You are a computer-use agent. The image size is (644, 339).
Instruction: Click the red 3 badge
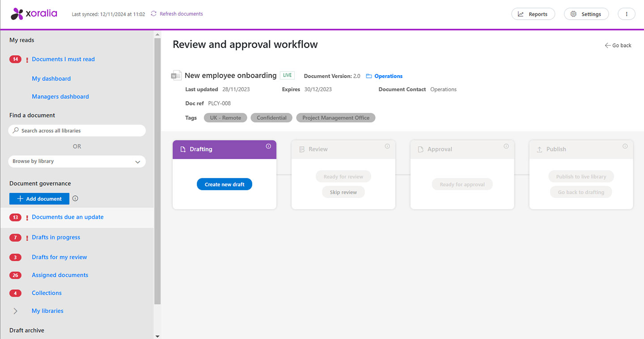15,257
